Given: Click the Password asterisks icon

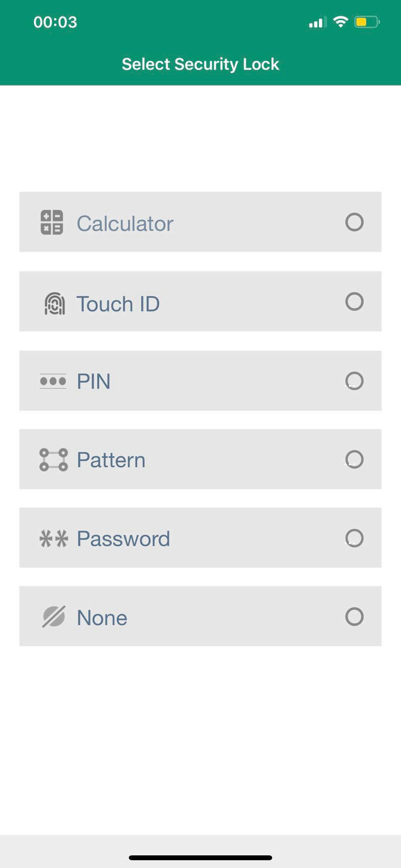Looking at the screenshot, I should coord(53,539).
